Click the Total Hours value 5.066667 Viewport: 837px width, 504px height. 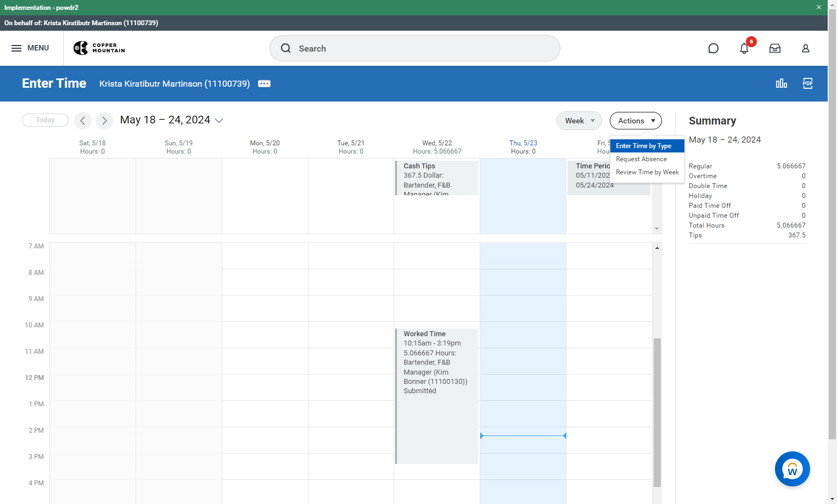click(x=791, y=225)
